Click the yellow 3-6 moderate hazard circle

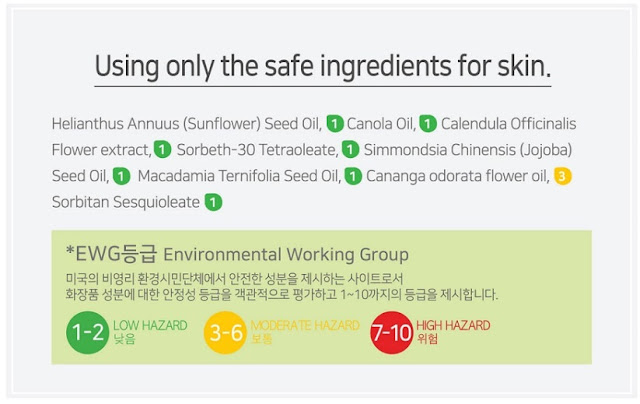pyautogui.click(x=225, y=333)
